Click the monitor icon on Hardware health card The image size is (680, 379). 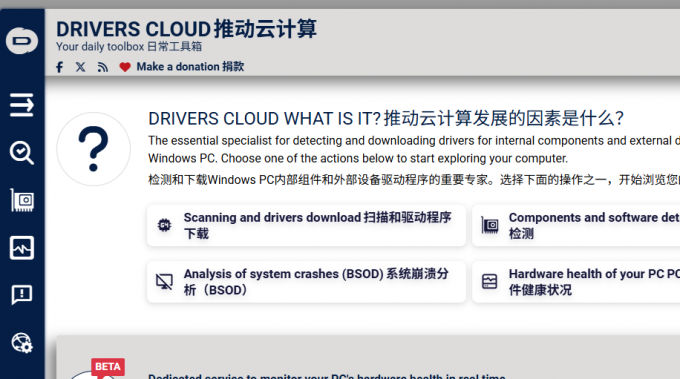pos(490,281)
